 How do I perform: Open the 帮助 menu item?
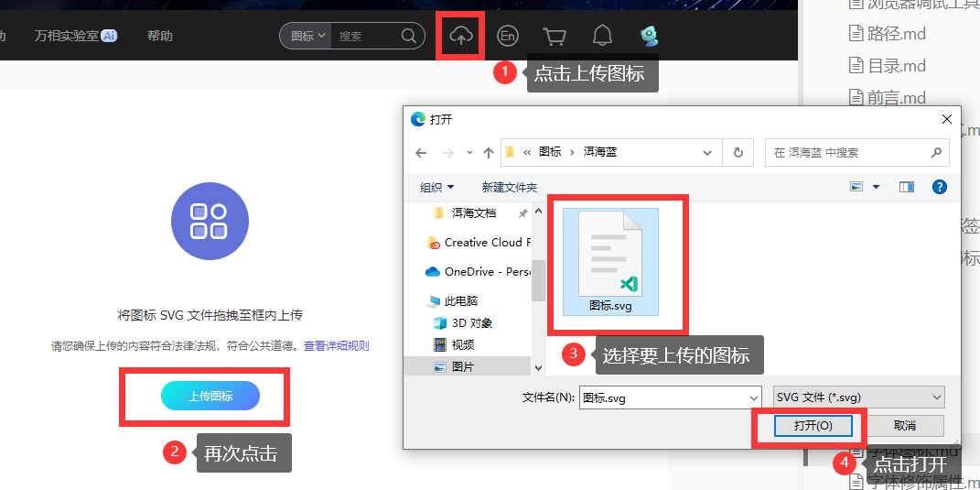click(x=159, y=36)
